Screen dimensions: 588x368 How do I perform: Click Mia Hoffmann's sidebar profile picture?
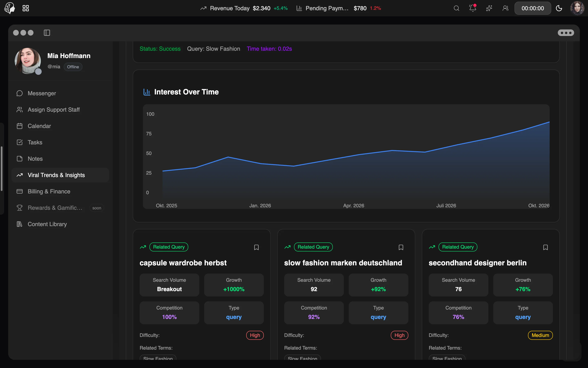click(28, 61)
